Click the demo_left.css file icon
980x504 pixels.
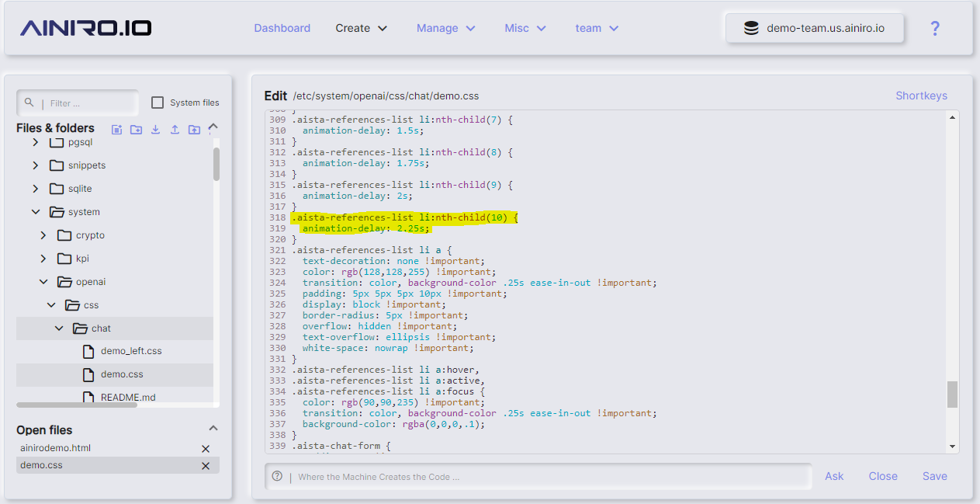[x=88, y=351]
